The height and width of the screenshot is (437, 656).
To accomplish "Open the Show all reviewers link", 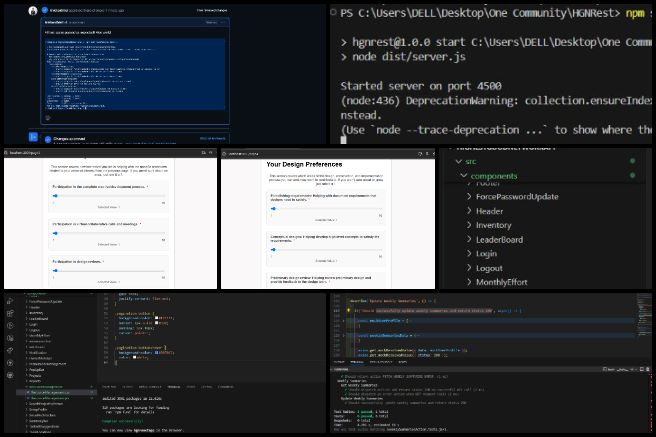I will 213,138.
